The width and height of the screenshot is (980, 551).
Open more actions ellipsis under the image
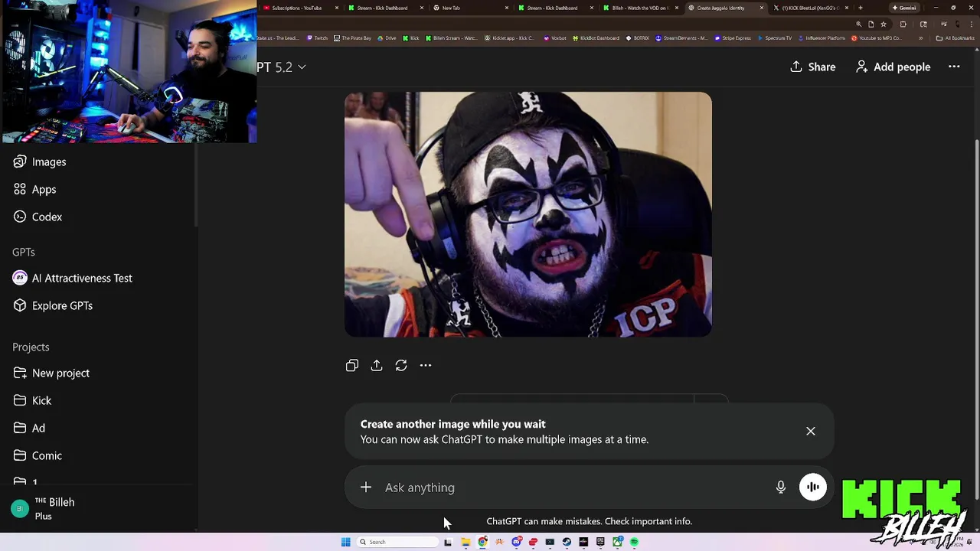[x=426, y=366]
